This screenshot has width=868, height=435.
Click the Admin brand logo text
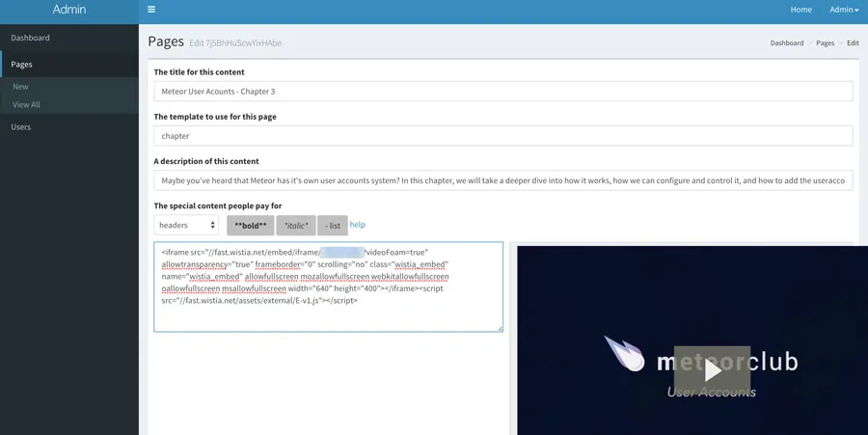69,10
